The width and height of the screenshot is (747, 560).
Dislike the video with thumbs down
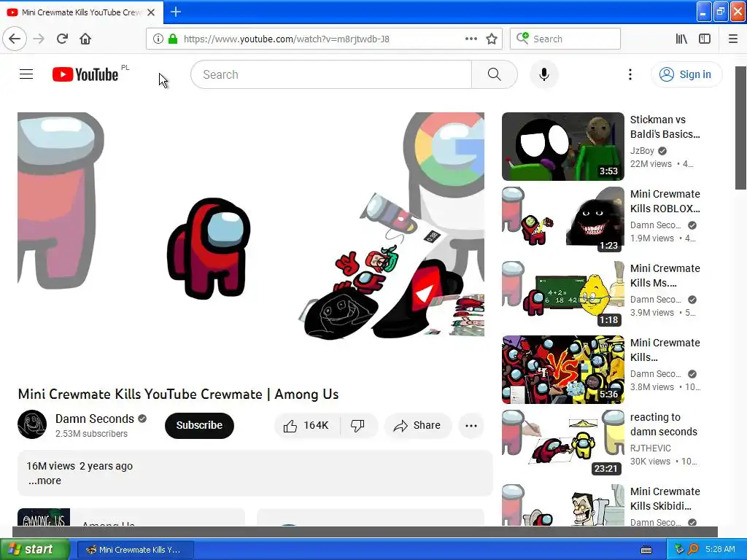click(x=357, y=425)
